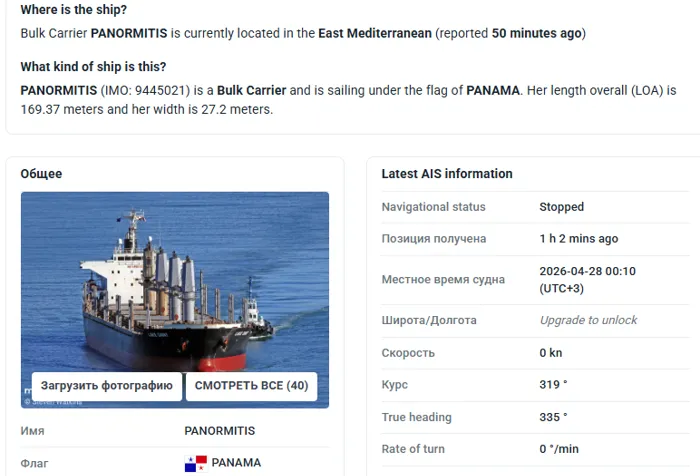The height and width of the screenshot is (476, 700).
Task: Select the Общее section heading
Action: [41, 174]
